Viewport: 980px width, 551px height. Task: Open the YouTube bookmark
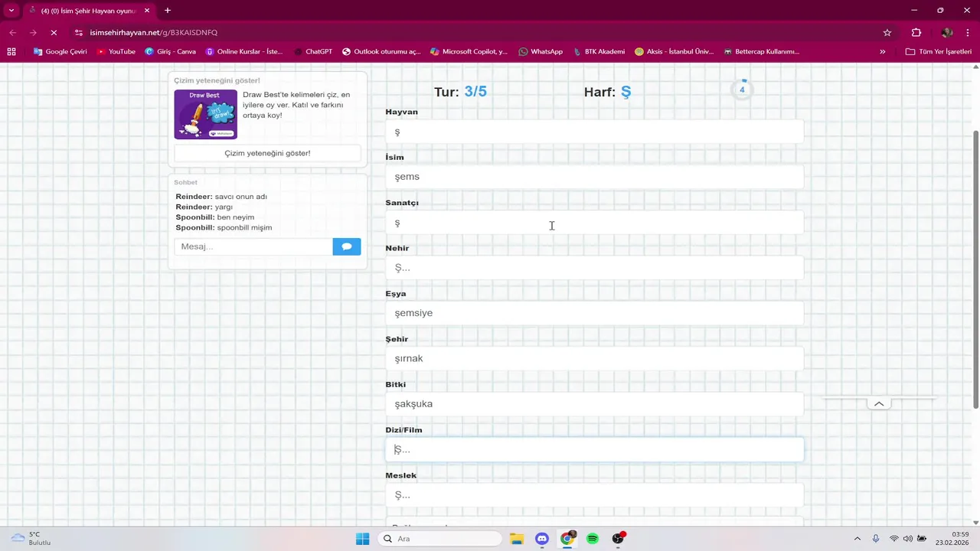(116, 51)
